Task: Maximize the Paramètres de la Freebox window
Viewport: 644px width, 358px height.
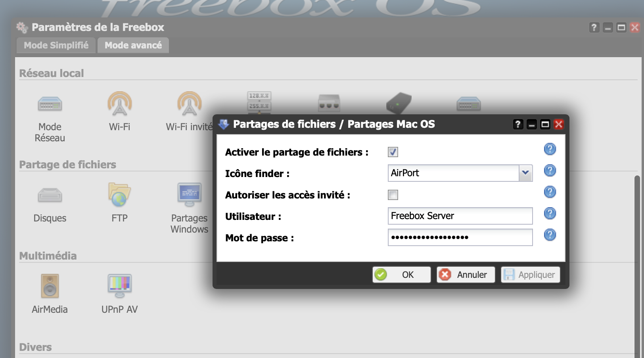Action: click(x=621, y=27)
